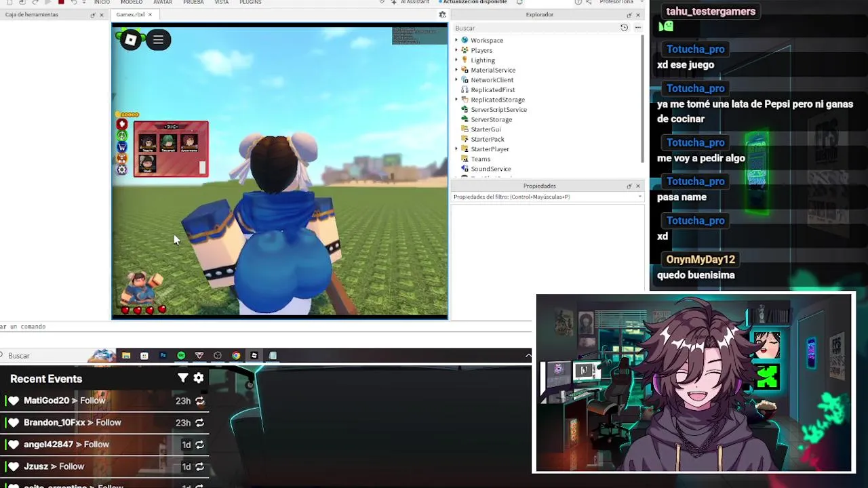
Task: Expand the Players node
Action: point(456,50)
